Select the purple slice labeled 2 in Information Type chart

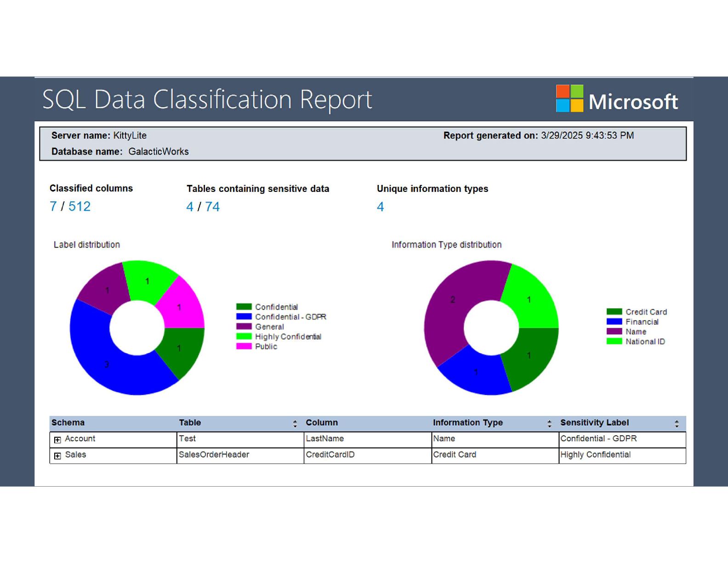[x=453, y=300]
